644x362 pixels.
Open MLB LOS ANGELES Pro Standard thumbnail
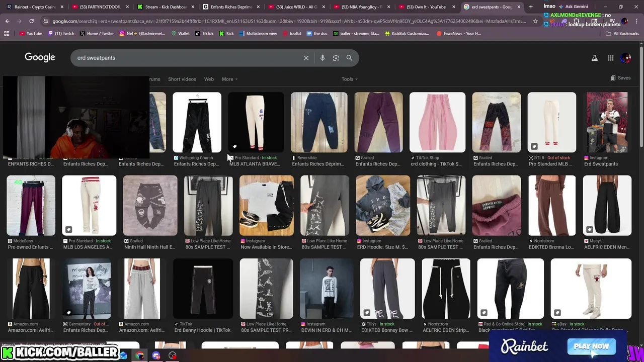[x=89, y=206]
